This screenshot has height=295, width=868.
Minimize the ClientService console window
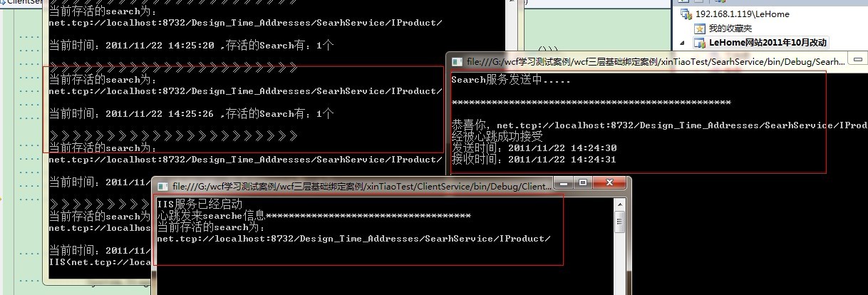point(565,184)
